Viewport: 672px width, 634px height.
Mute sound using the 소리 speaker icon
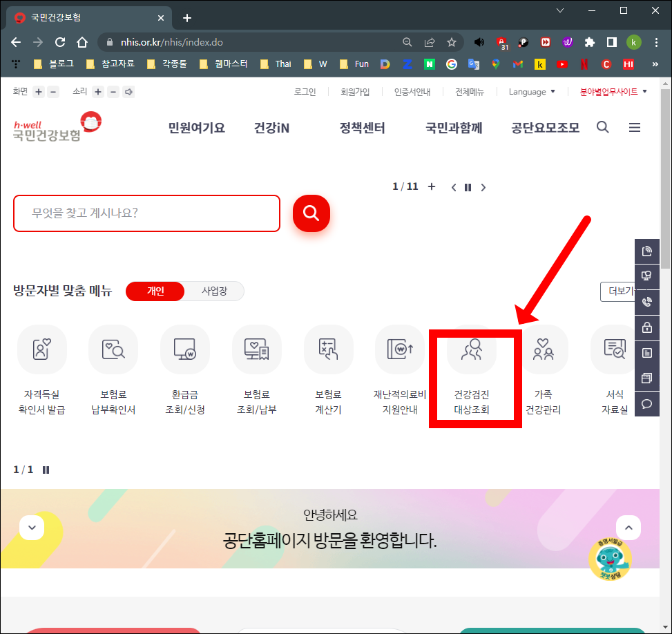click(128, 90)
